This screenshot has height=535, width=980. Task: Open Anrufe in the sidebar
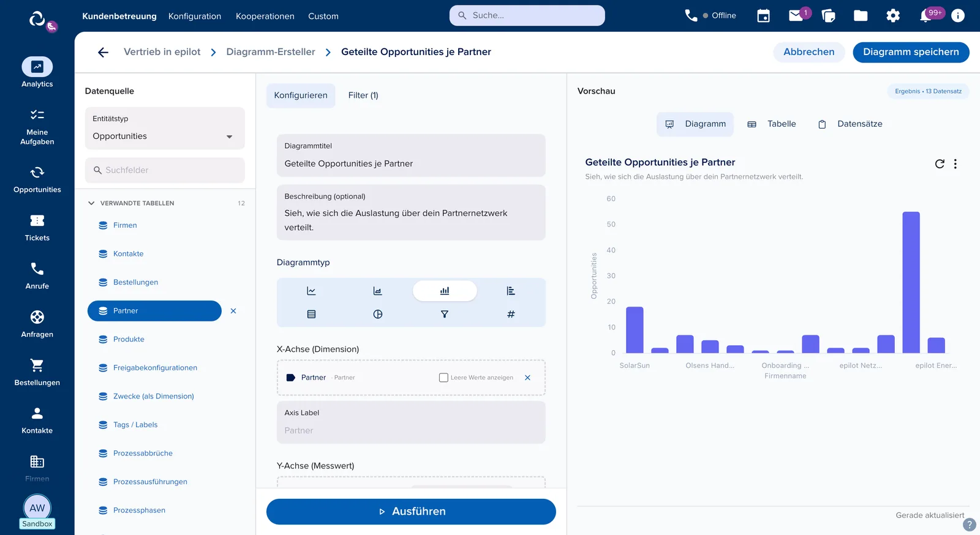point(37,276)
